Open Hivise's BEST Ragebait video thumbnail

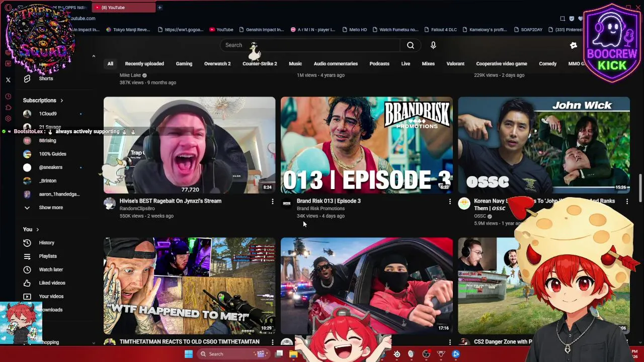pyautogui.click(x=190, y=145)
